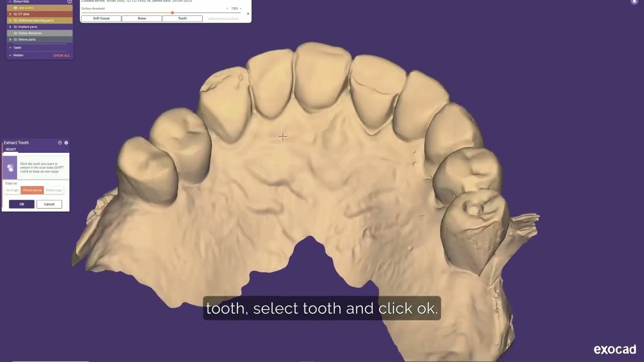Decrease surface threshold with left arrow

tap(227, 9)
